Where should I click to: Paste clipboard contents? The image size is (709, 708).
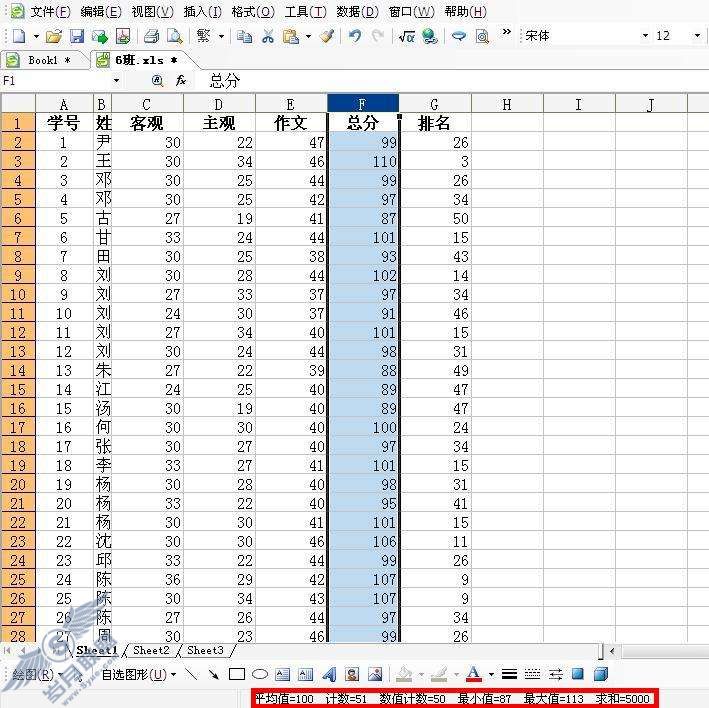click(291, 36)
